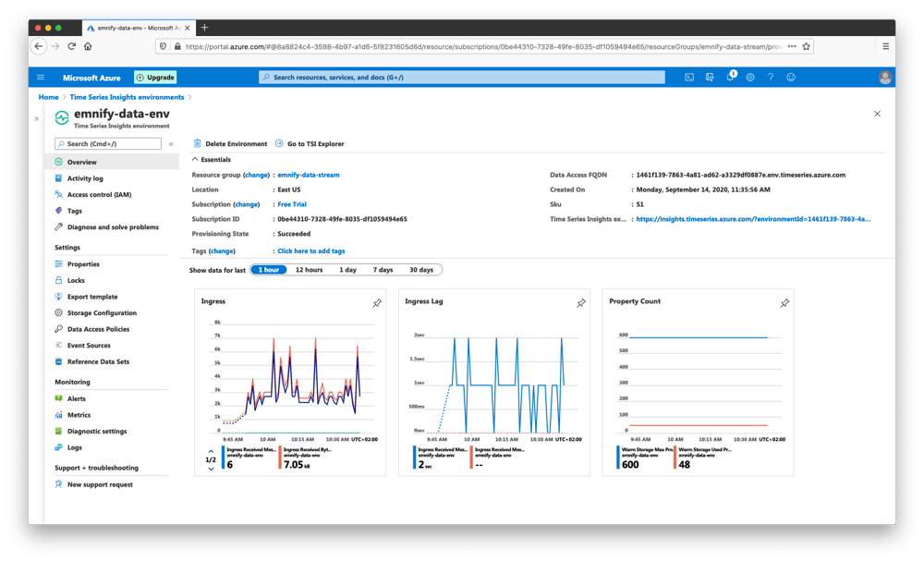Click the browser address bar
This screenshot has width=924, height=562.
tap(483, 46)
